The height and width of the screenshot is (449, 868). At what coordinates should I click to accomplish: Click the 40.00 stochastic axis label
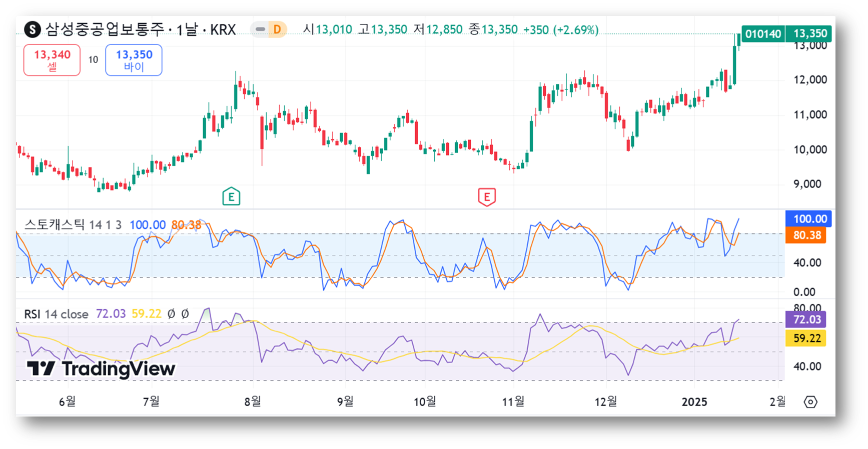pyautogui.click(x=807, y=262)
